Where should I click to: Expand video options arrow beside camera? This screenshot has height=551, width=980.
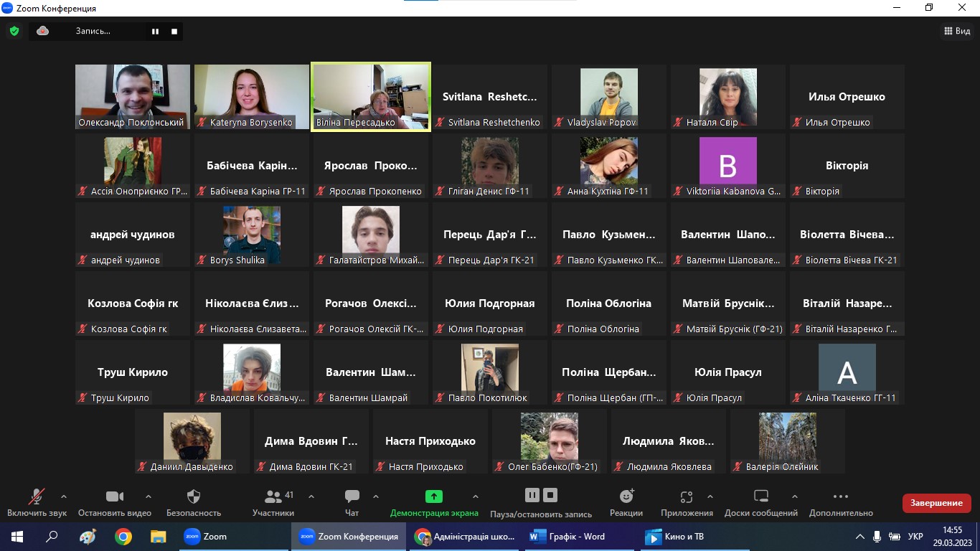(149, 496)
